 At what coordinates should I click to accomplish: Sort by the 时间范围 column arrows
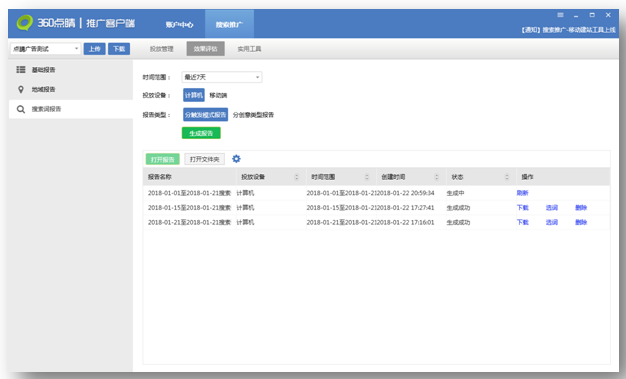pyautogui.click(x=366, y=177)
